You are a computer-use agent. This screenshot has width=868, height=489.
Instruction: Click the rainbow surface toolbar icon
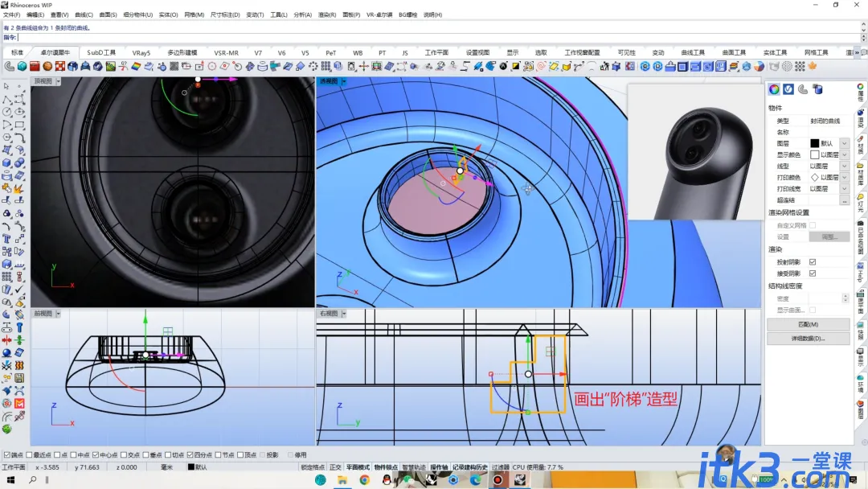click(x=136, y=67)
